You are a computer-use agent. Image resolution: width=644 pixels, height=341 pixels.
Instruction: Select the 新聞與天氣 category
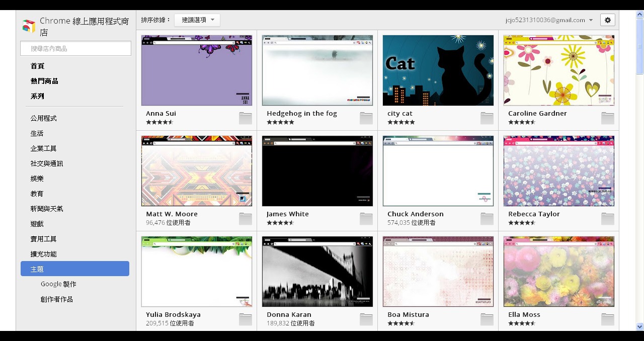[47, 209]
